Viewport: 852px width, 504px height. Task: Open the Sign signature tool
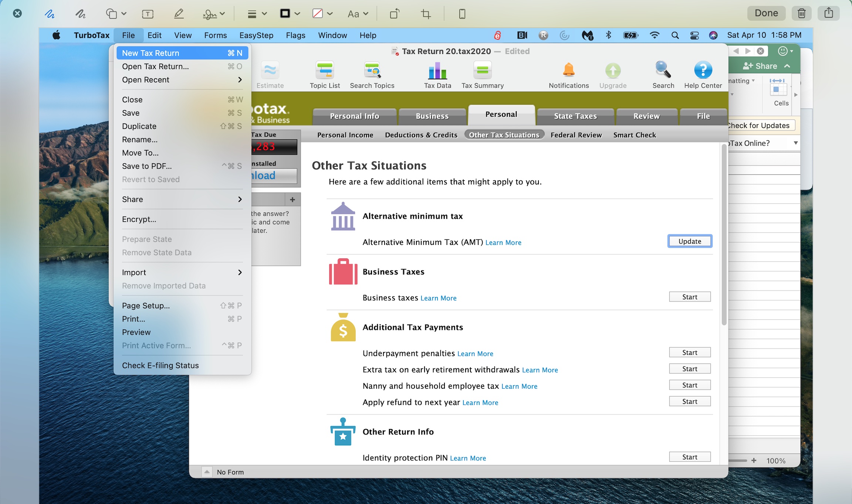click(x=214, y=14)
